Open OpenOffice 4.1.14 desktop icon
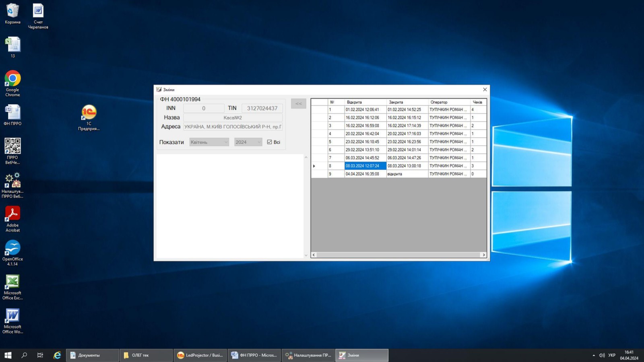The height and width of the screenshot is (362, 644). pos(12,248)
